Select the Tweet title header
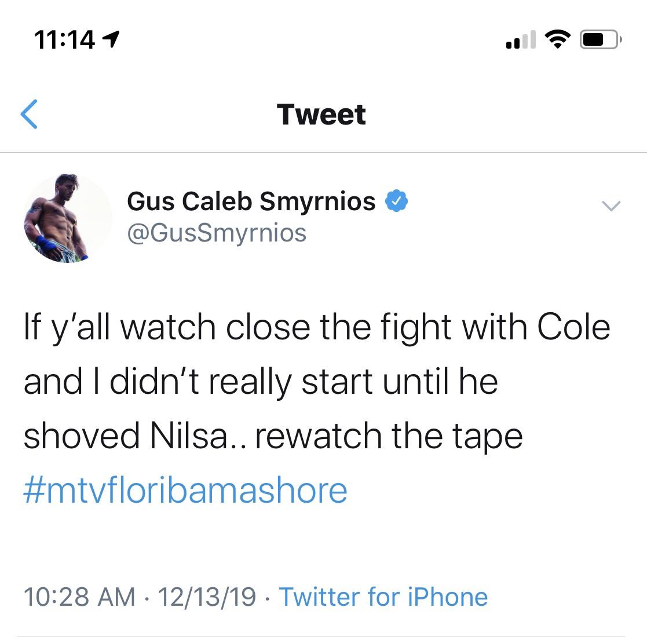 pos(322,114)
